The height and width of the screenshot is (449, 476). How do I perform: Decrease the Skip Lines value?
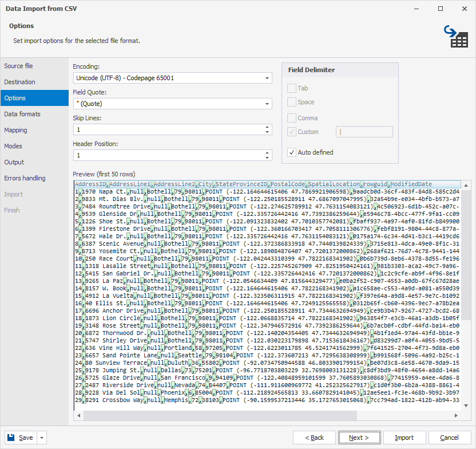pyautogui.click(x=267, y=132)
